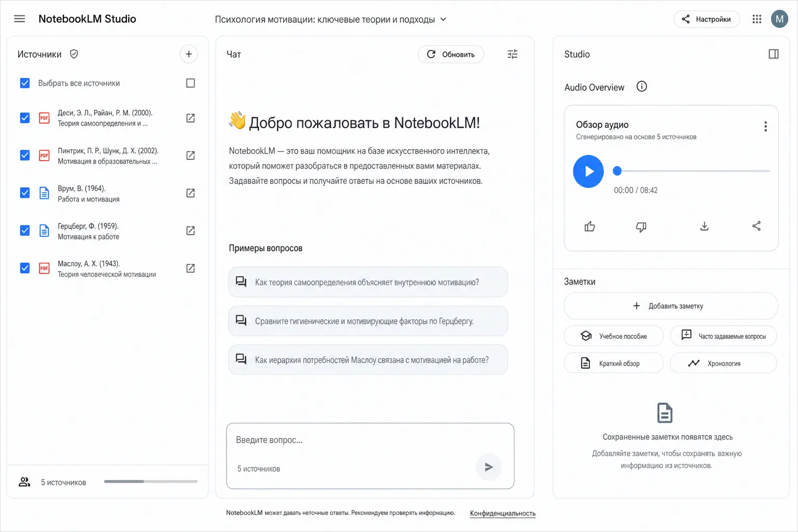Generate Хронология
The width and height of the screenshot is (798, 532).
[723, 363]
